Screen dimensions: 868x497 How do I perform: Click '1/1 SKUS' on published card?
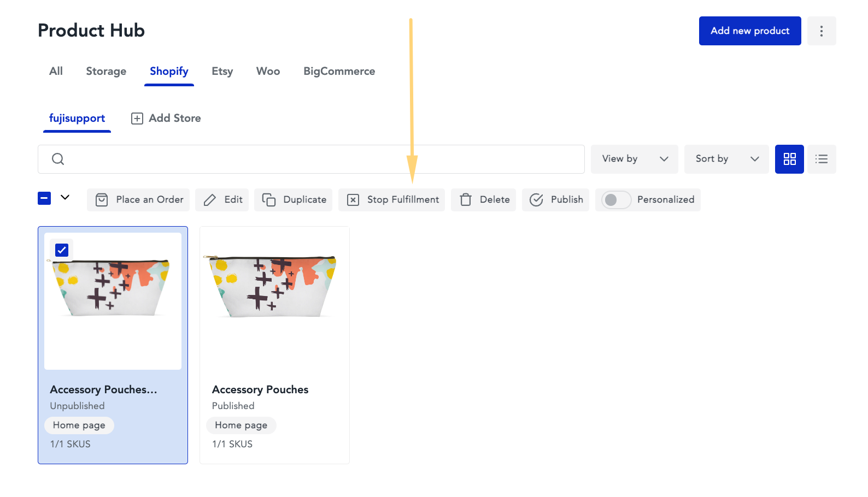pos(232,444)
